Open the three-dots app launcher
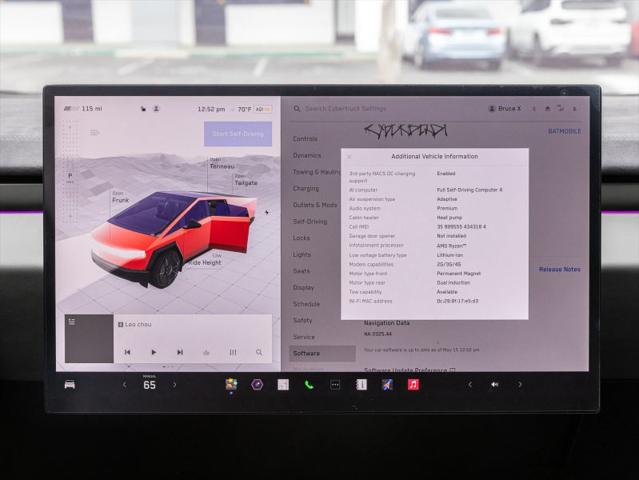Screen dimensions: 639x480 335,385
